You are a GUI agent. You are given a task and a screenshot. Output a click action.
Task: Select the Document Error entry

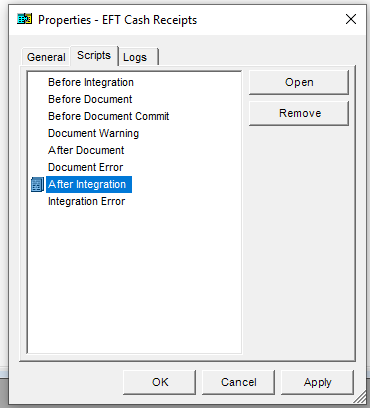click(85, 167)
